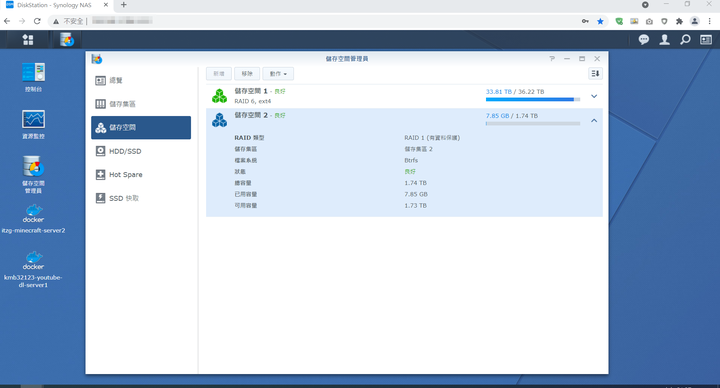Open 資源監控 desktop icon

pyautogui.click(x=34, y=124)
